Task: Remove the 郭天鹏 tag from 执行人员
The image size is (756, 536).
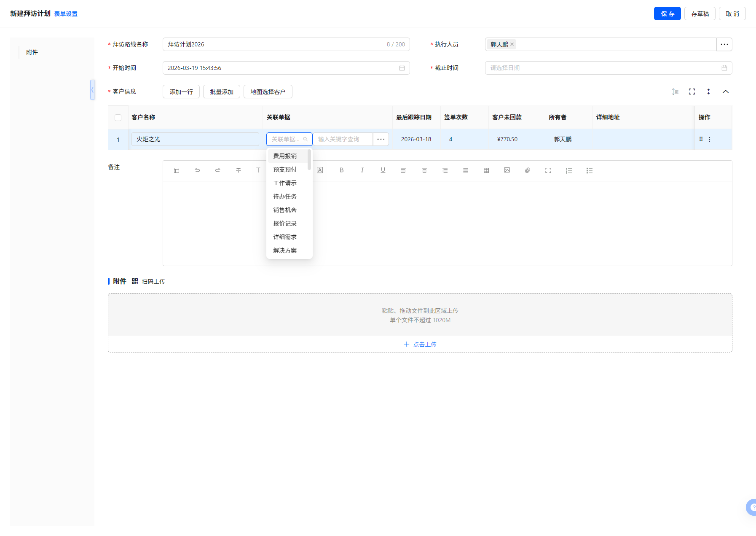Action: [512, 44]
